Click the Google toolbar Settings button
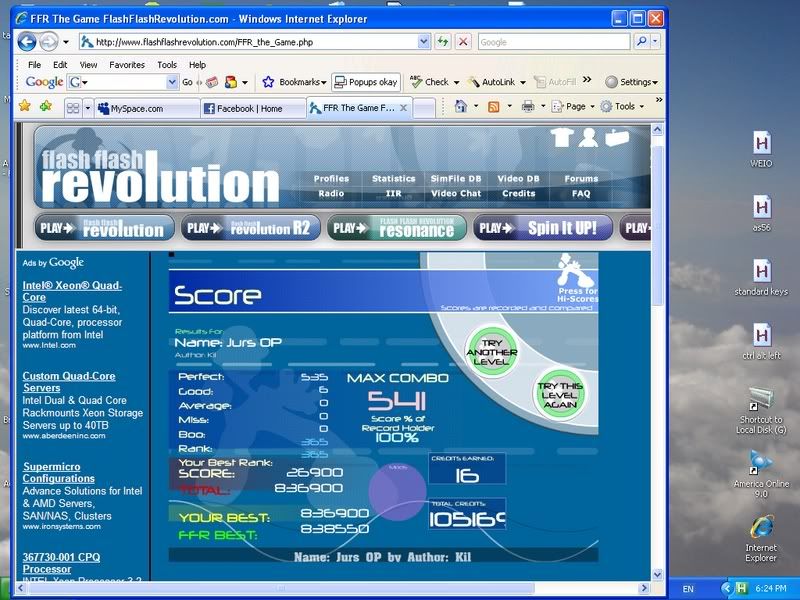This screenshot has height=600, width=800. pos(631,82)
